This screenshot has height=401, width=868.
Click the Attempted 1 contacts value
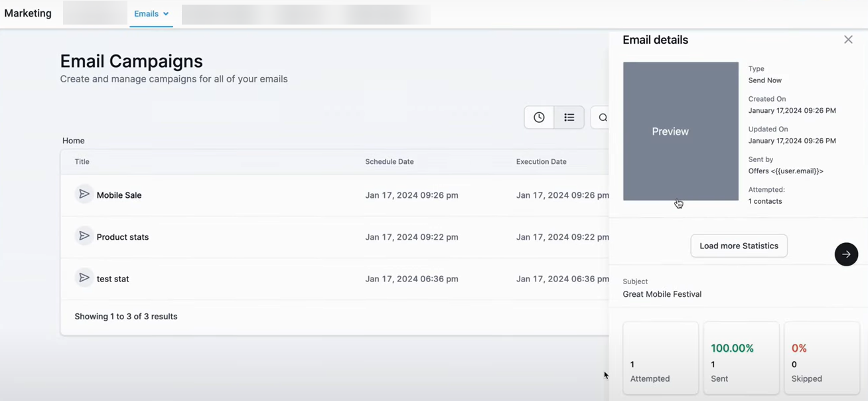pos(765,201)
